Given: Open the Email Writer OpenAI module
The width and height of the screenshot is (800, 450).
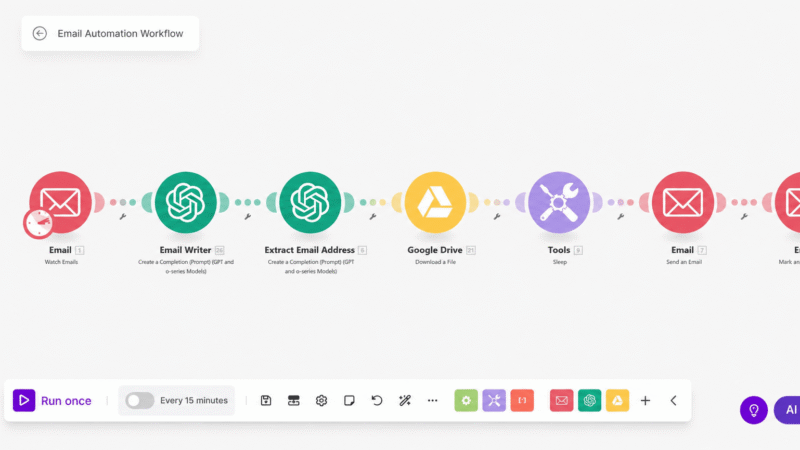Looking at the screenshot, I should 185,203.
